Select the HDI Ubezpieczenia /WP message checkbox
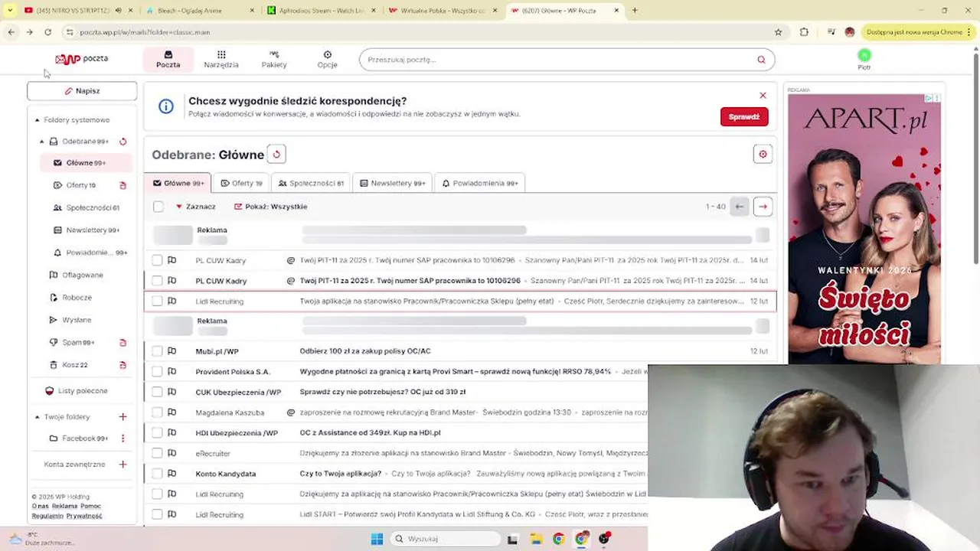 pyautogui.click(x=157, y=433)
